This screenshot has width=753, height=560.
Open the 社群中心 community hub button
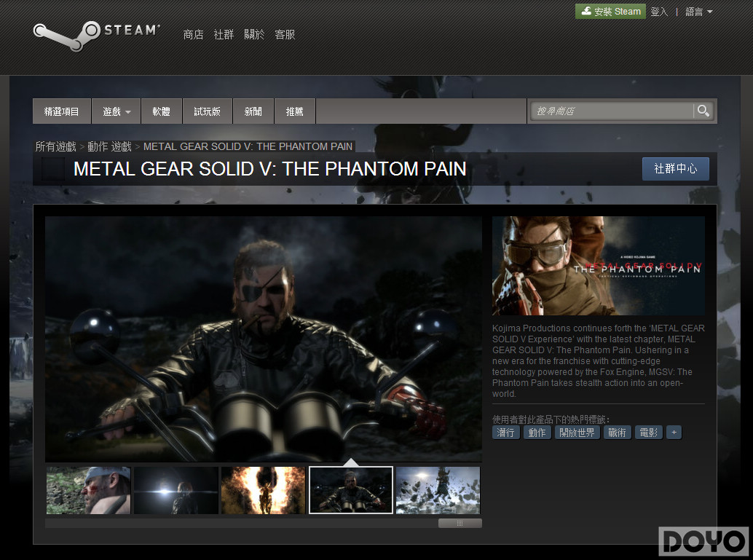[x=676, y=168]
